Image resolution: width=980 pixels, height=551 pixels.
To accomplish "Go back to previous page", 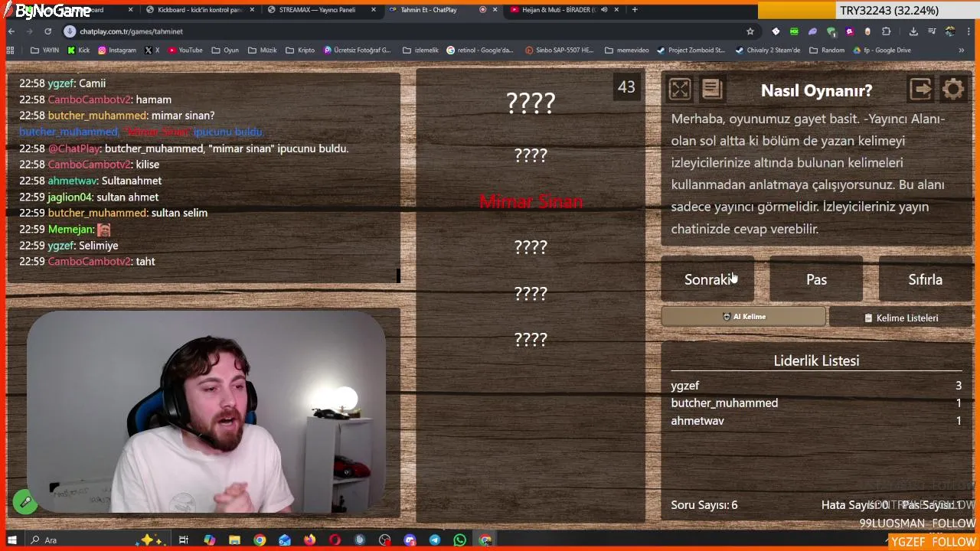I will pos(11,31).
